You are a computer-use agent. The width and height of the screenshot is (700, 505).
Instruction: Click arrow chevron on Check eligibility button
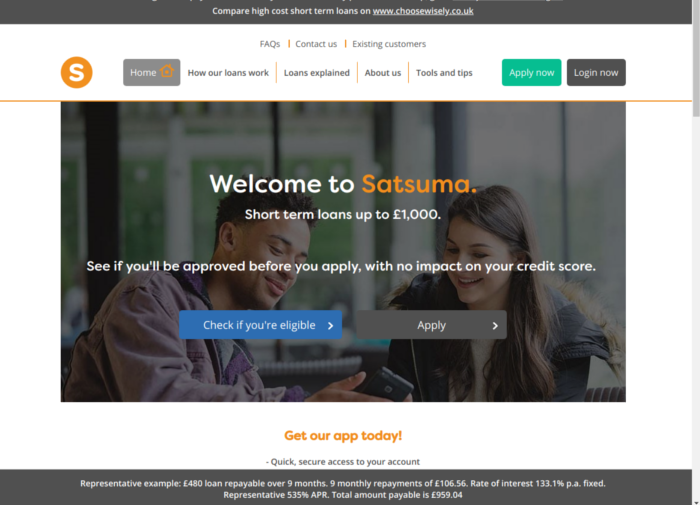(x=330, y=326)
